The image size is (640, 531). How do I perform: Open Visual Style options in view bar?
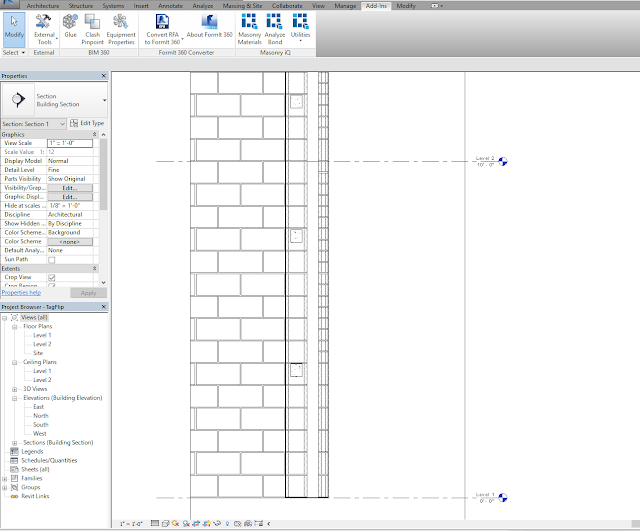point(165,523)
